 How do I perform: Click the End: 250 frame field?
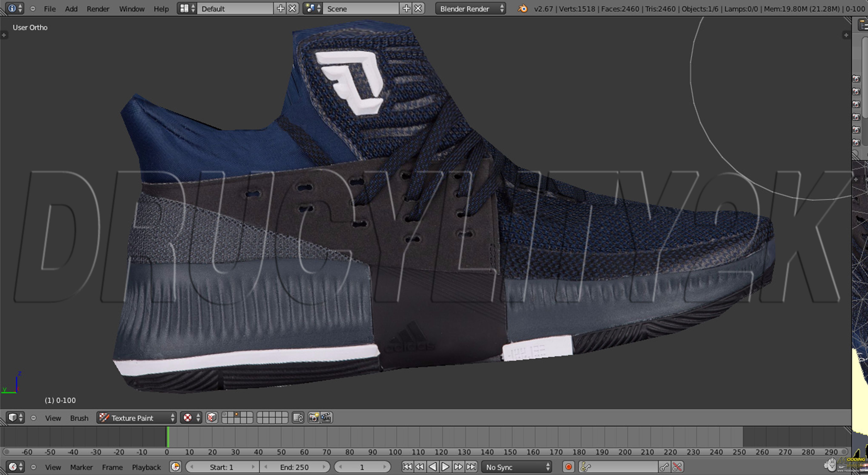[294, 467]
